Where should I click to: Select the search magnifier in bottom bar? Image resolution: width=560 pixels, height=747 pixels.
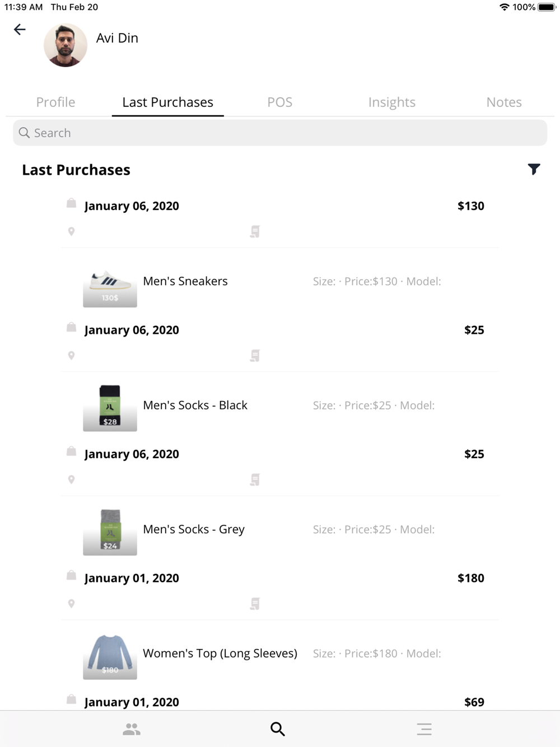pos(278,729)
